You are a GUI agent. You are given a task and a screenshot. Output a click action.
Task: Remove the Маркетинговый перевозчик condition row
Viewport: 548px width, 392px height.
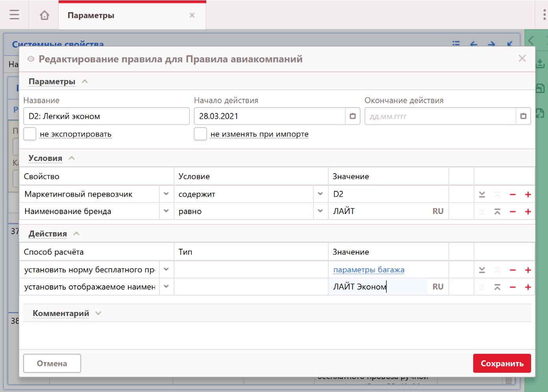[x=513, y=194]
